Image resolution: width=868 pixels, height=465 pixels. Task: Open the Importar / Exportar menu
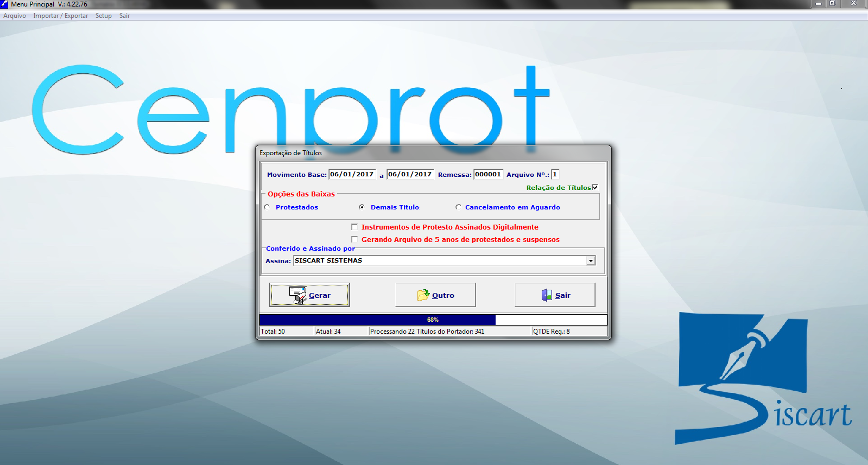click(60, 16)
